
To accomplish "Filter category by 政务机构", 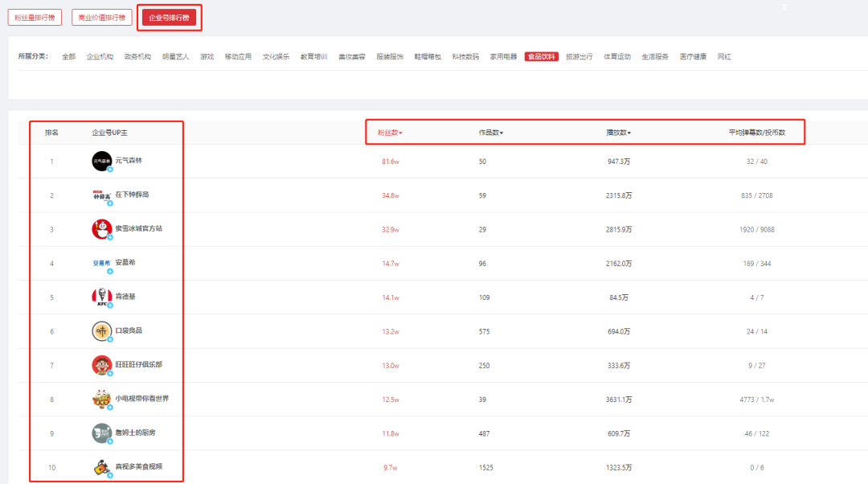I will (x=137, y=56).
